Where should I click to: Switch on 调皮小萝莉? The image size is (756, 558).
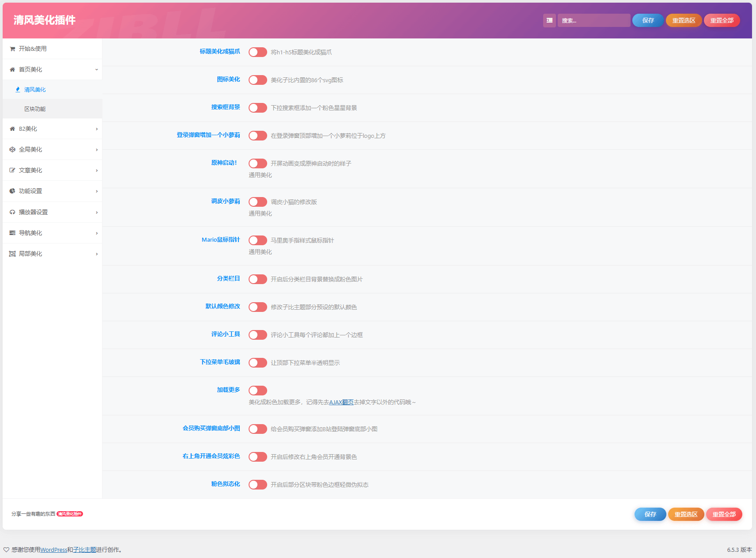click(258, 202)
